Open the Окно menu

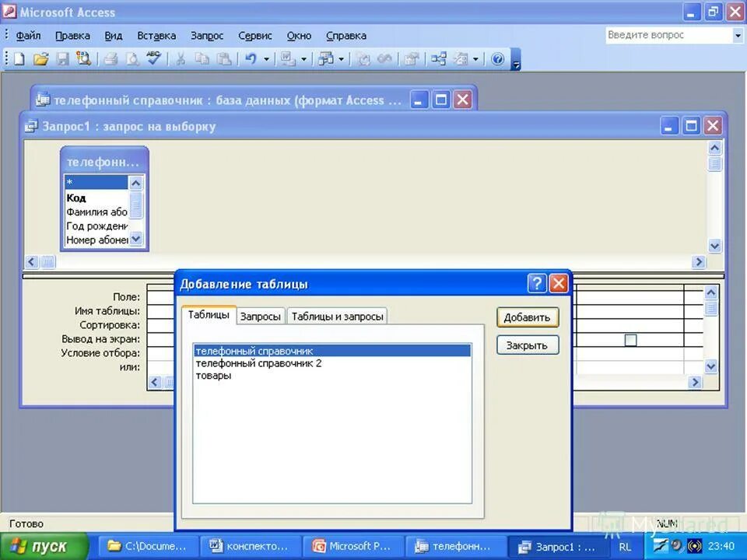tap(299, 36)
